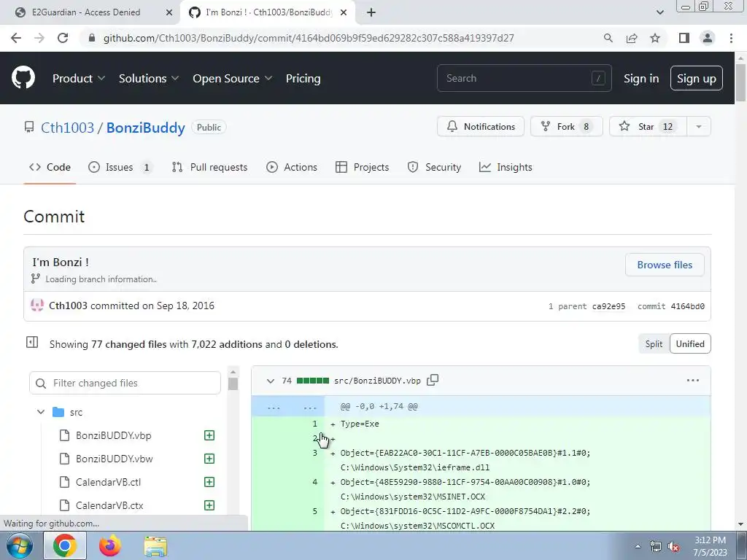
Task: Switch to E2Guardian Access Denied tab
Action: pyautogui.click(x=86, y=12)
